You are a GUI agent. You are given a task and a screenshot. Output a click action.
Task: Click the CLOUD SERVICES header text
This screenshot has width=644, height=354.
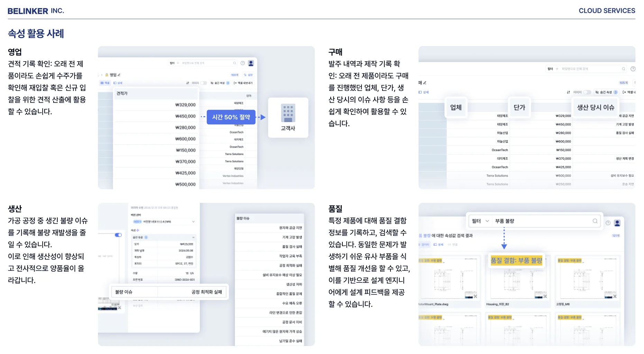[607, 11]
